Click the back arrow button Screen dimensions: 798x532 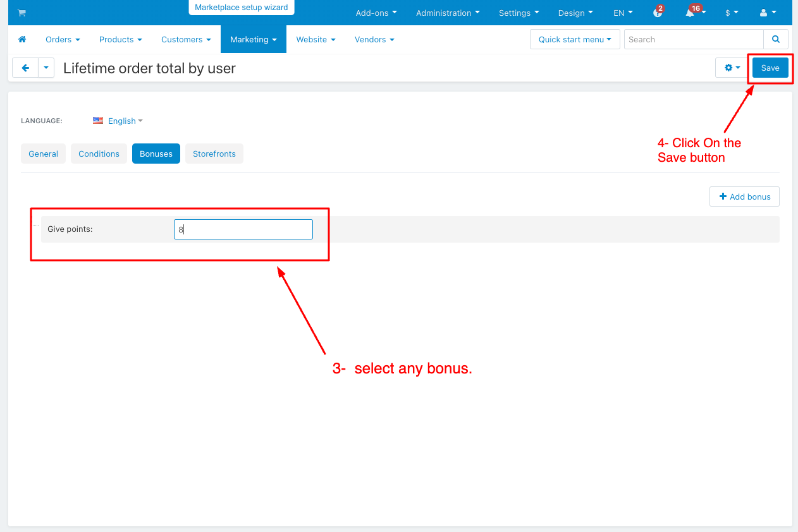coord(25,68)
